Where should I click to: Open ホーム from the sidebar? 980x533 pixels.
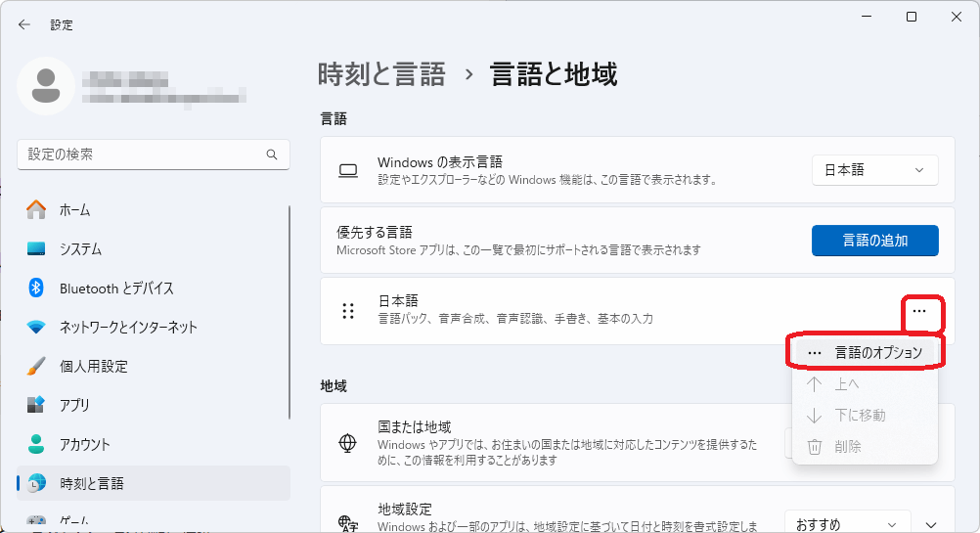pyautogui.click(x=74, y=209)
